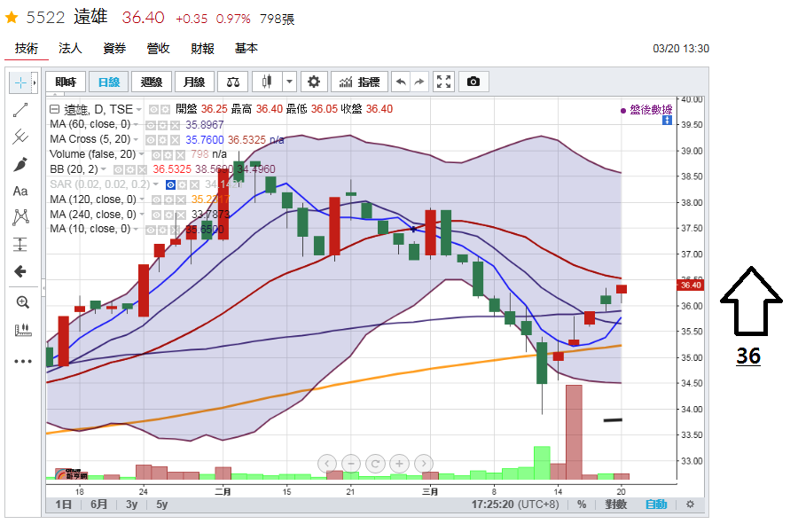
Task: Open dropdown arrow beside 遠雄, D, TSE
Action: click(x=138, y=109)
